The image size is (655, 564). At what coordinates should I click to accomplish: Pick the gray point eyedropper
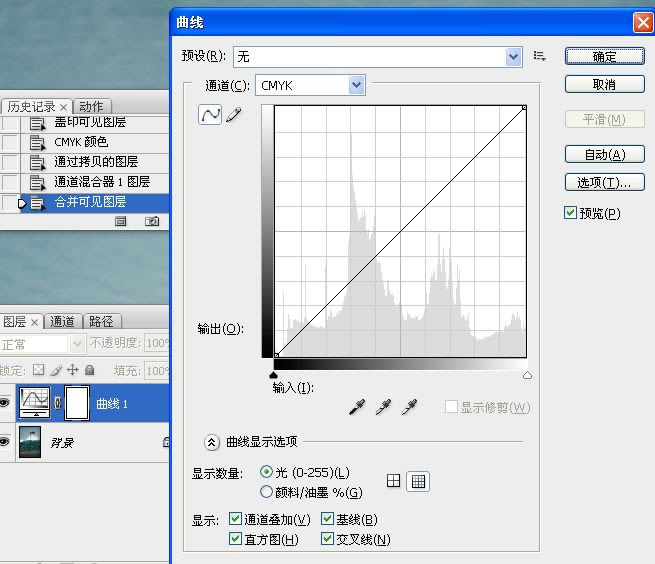click(382, 407)
